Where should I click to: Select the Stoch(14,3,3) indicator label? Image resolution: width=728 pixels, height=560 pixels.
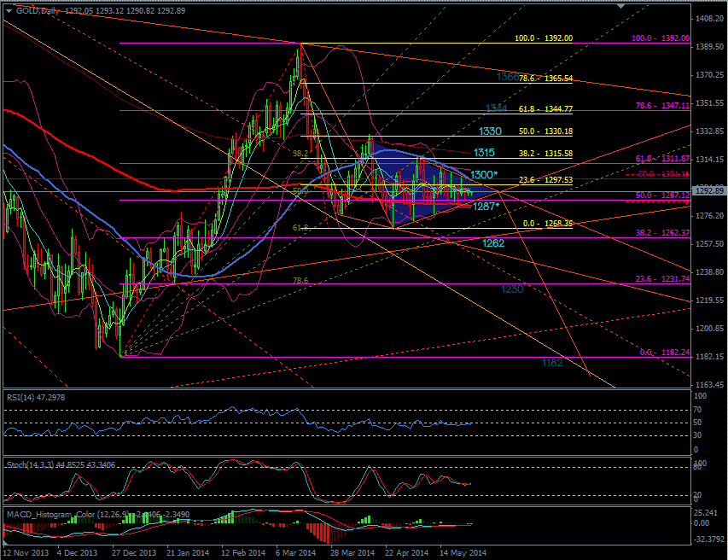coord(61,464)
